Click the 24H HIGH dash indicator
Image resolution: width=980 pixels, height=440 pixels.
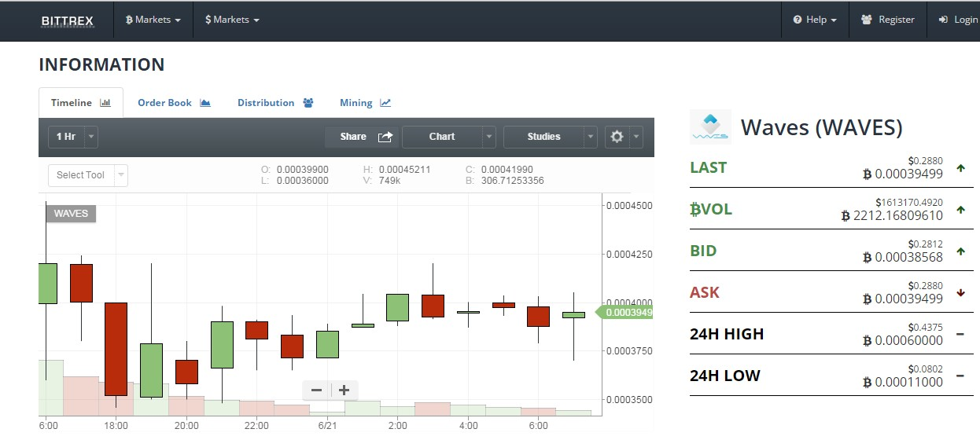coord(960,335)
